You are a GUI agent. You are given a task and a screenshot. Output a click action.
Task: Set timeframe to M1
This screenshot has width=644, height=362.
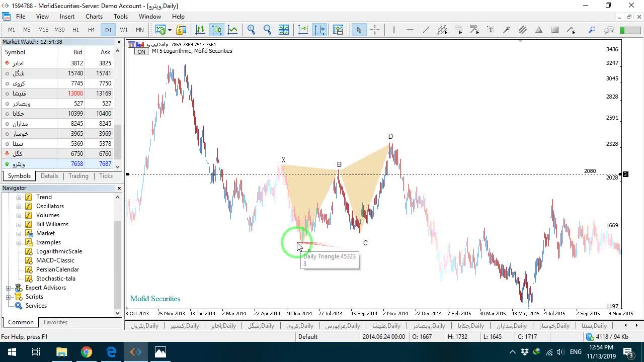[12, 30]
